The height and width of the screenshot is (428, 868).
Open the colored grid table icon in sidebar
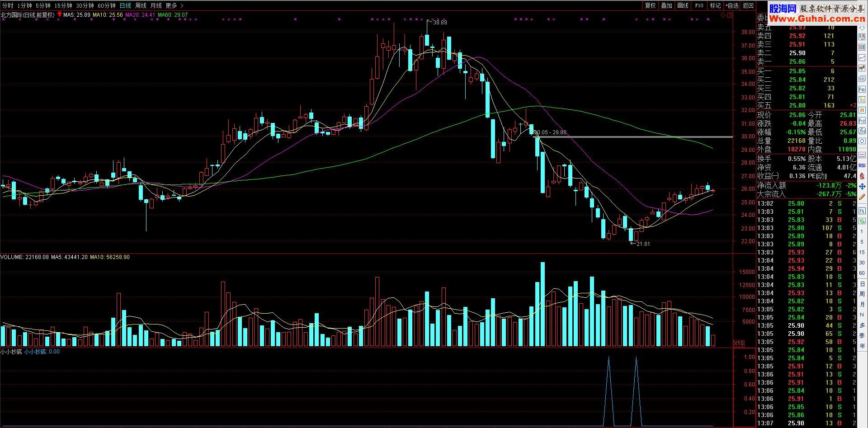(862, 47)
